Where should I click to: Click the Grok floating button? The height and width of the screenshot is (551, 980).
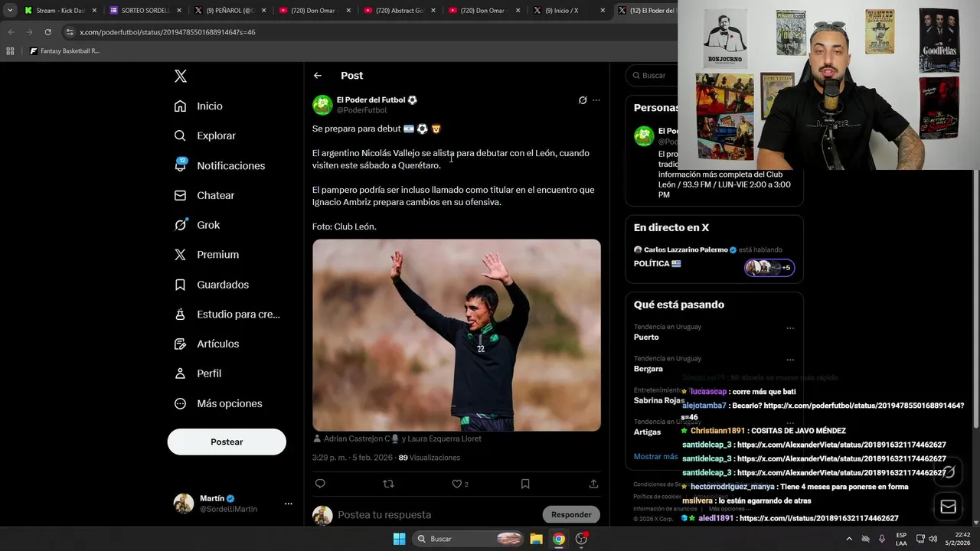click(948, 472)
